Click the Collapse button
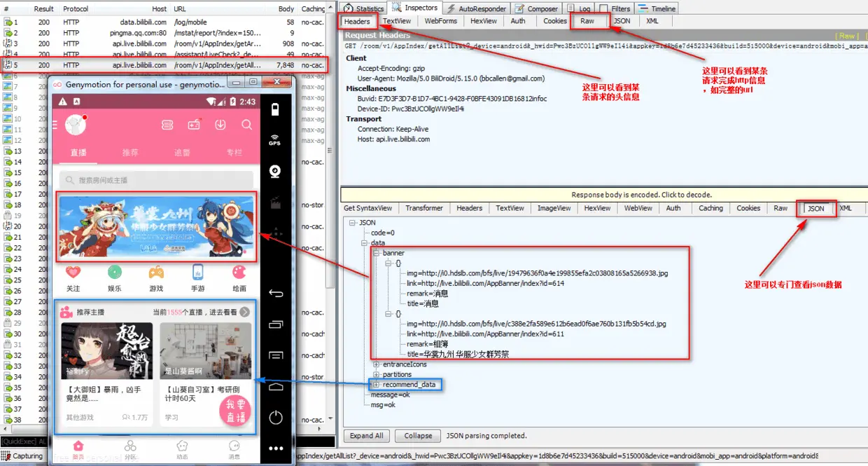The image size is (868, 466). click(x=418, y=436)
